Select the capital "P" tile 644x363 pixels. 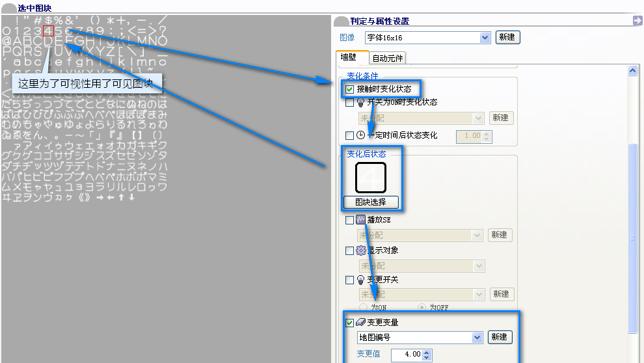[x=7, y=51]
